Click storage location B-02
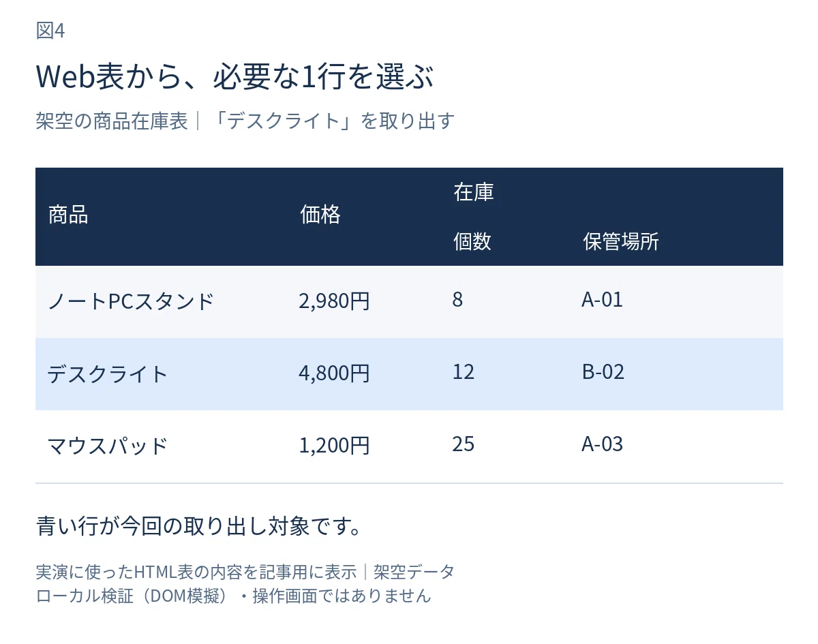818x644 pixels. [x=603, y=372]
